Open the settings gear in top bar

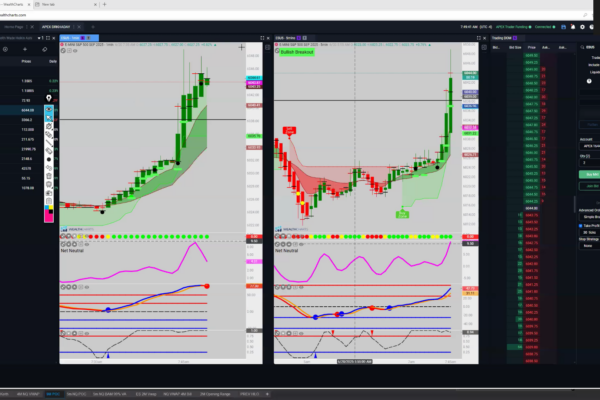pyautogui.click(x=582, y=27)
